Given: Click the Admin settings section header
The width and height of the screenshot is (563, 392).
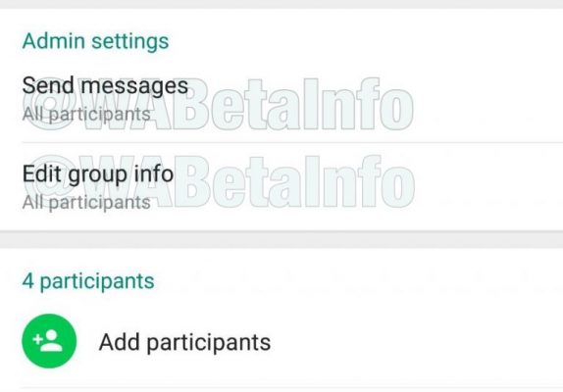Looking at the screenshot, I should (x=95, y=41).
